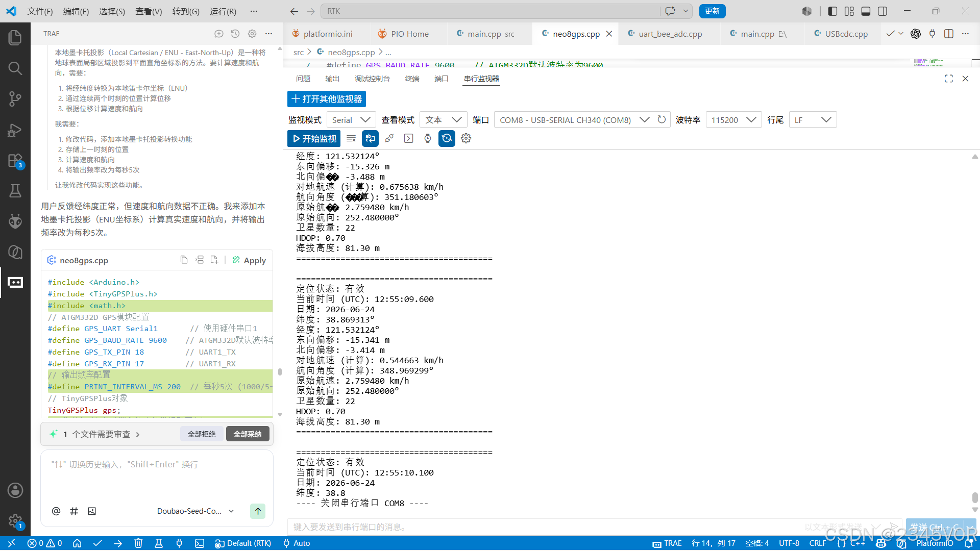Open TRAE chat history
Image resolution: width=980 pixels, height=551 pixels.
[235, 34]
